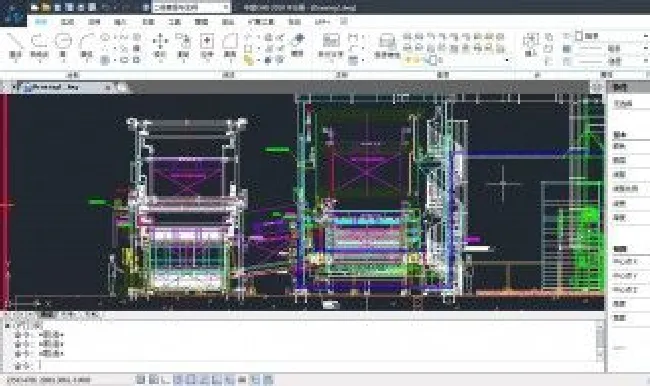The width and height of the screenshot is (650, 386).
Task: Click the color control swatch in properties panel
Action: [x=579, y=36]
